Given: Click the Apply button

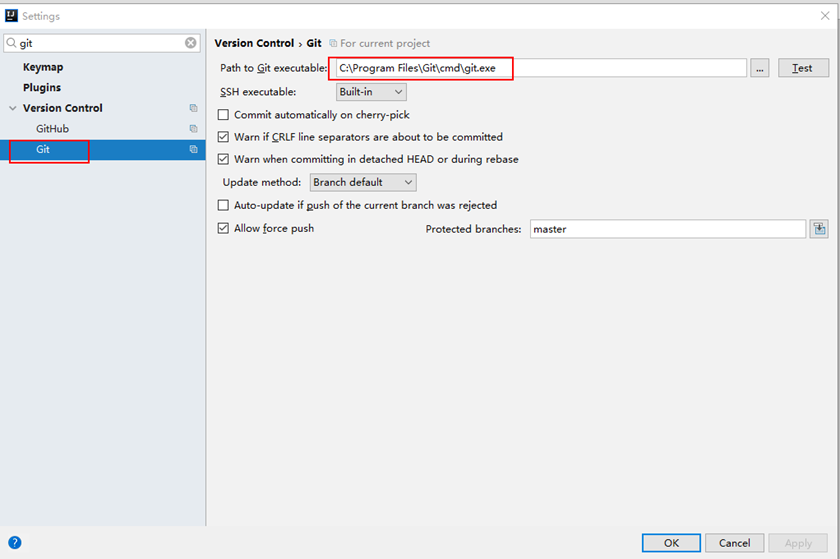Looking at the screenshot, I should pos(798,543).
